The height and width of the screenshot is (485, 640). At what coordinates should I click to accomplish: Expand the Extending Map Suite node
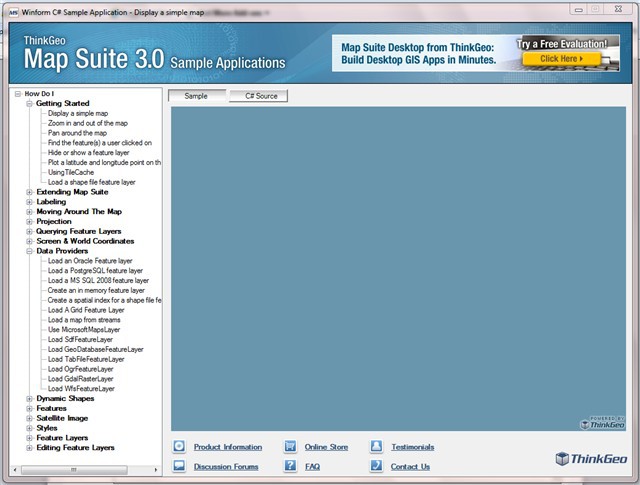(29, 192)
